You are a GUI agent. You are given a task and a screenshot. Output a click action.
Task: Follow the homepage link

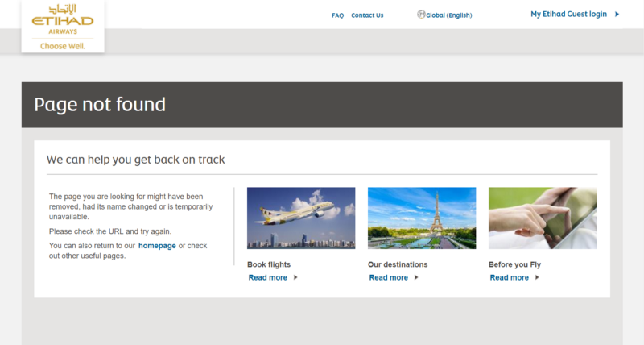(157, 246)
